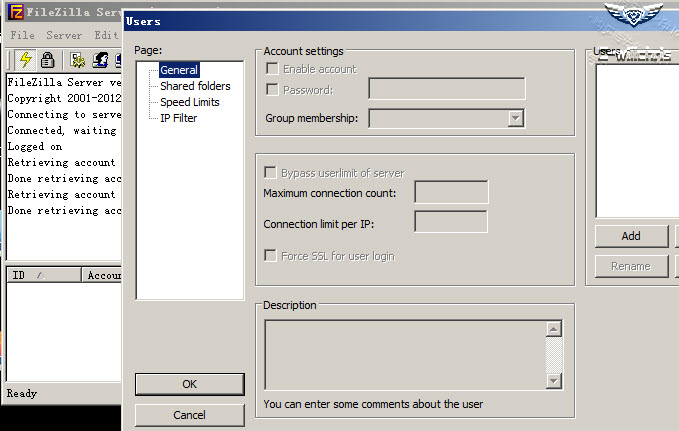Screen dimensions: 679x431
Task: Tick the Enable account checkbox
Action: 272,68
